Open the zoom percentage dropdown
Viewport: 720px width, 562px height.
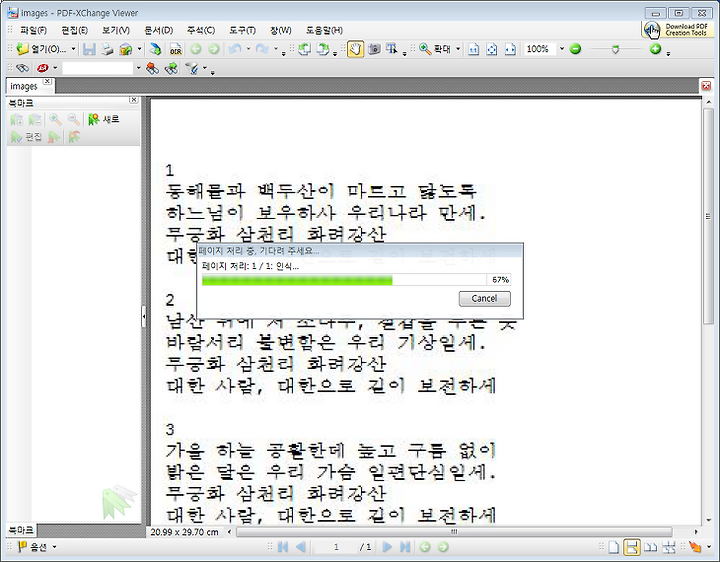pos(562,49)
